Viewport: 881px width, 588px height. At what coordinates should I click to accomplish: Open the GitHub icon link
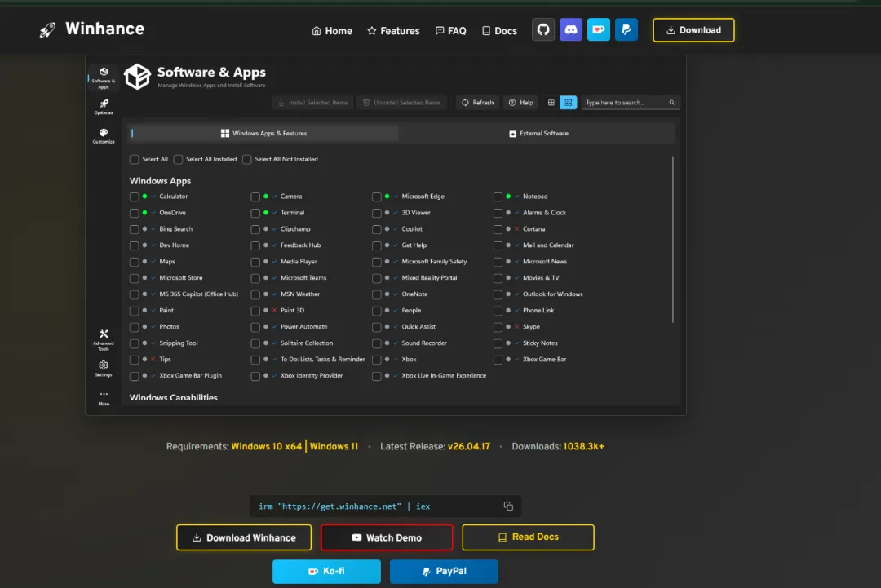point(542,29)
